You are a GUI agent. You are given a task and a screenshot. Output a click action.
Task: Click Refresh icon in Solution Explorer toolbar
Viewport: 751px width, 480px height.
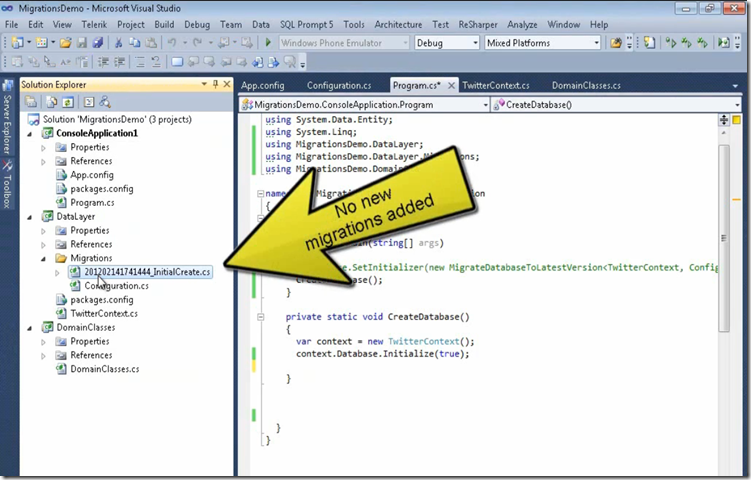68,102
